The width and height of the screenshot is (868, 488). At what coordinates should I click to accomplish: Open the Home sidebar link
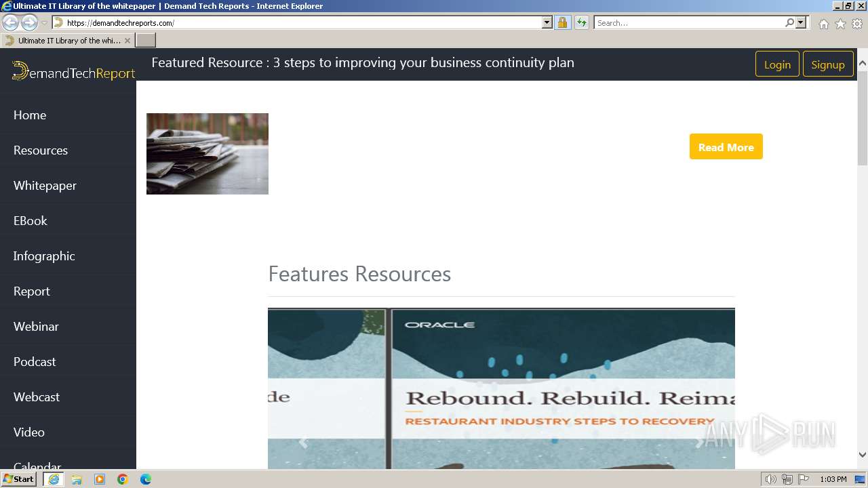coord(30,115)
